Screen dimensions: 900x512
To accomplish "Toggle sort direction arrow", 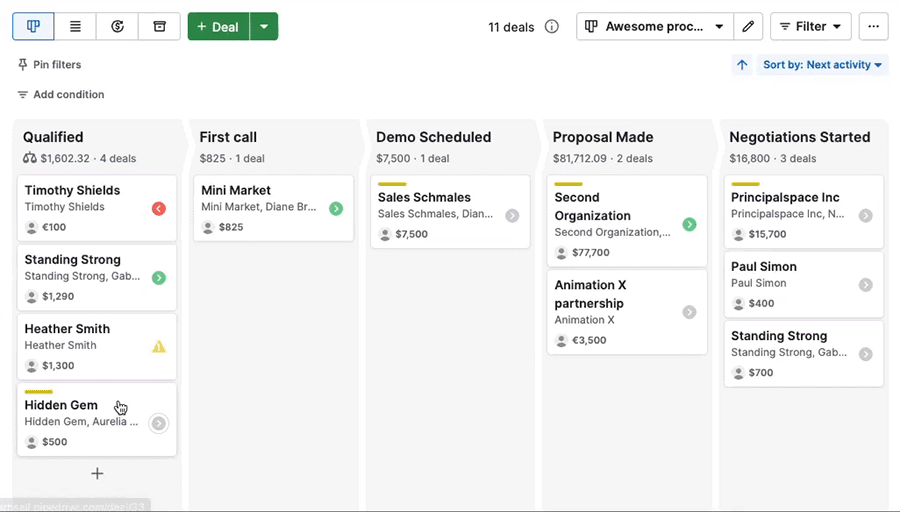I will (742, 65).
